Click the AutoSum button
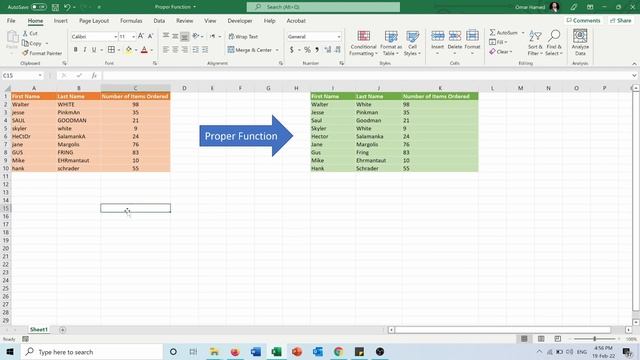The height and width of the screenshot is (360, 640). coord(504,32)
